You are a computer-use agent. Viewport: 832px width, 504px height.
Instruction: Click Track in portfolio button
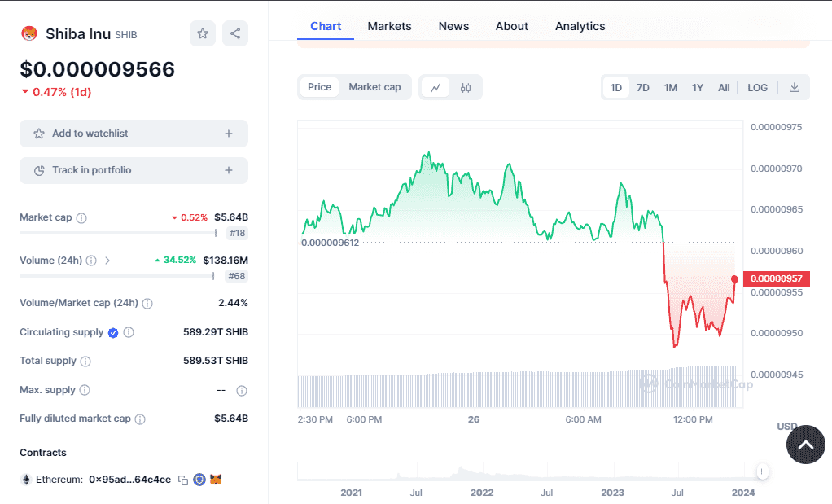134,170
